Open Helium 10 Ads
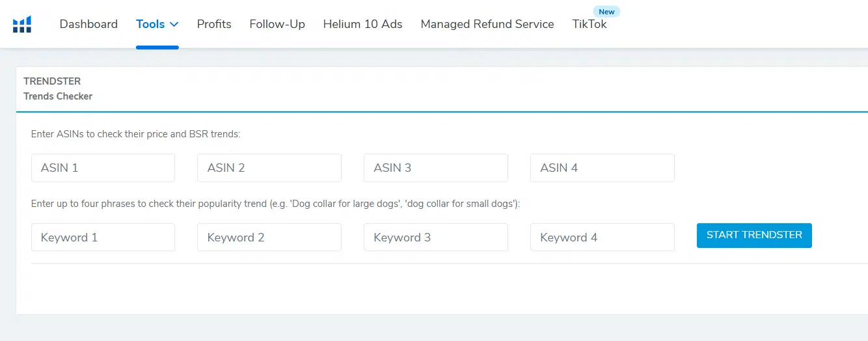This screenshot has height=341, width=868. [362, 24]
